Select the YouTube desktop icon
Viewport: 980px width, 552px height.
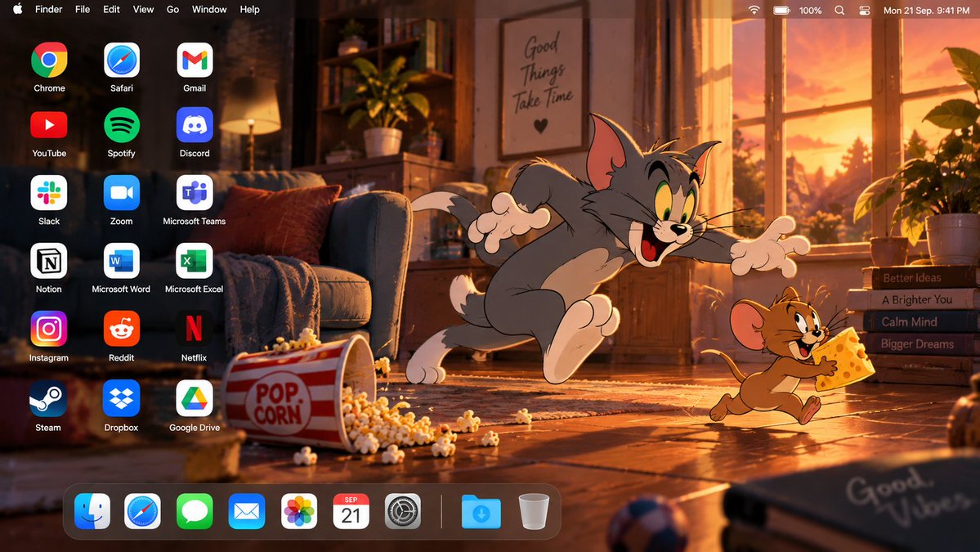49,125
